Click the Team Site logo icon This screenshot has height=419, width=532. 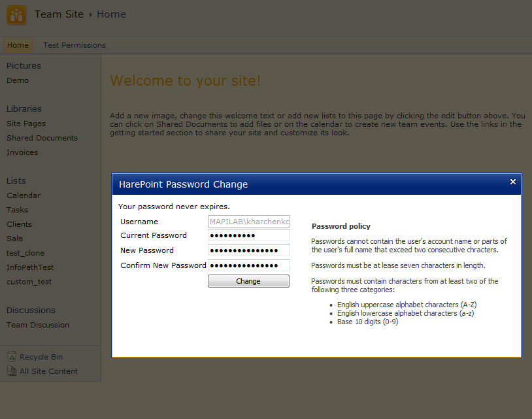pyautogui.click(x=16, y=15)
